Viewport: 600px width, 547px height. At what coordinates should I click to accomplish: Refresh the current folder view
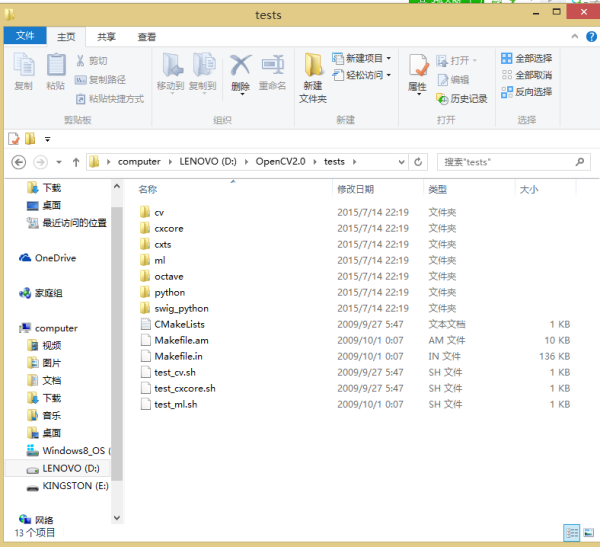pos(418,162)
